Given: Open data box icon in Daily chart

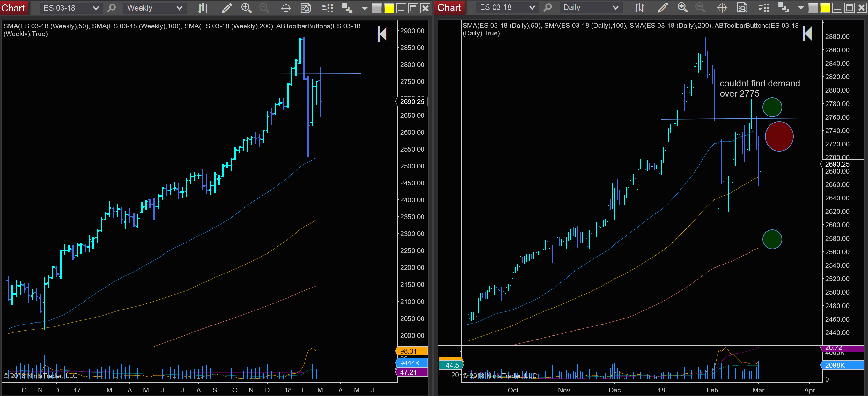Looking at the screenshot, I should 742,7.
